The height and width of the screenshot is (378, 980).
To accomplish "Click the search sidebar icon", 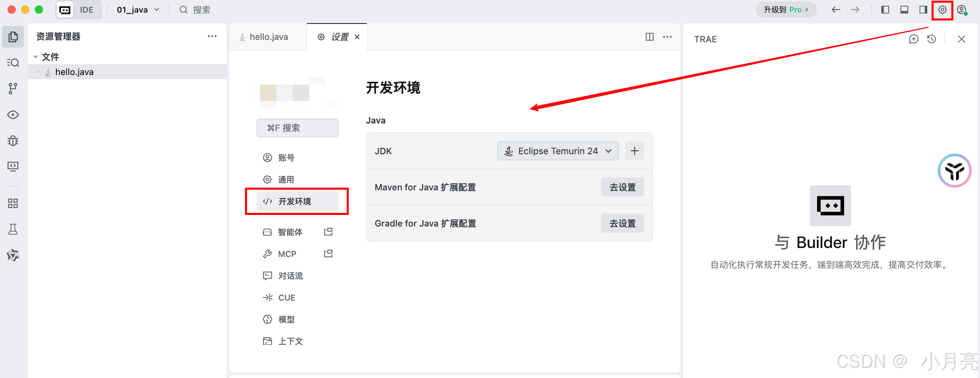I will (x=13, y=62).
